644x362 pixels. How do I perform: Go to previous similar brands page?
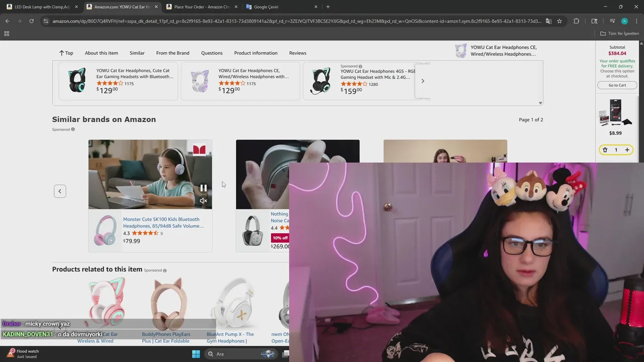(x=60, y=191)
